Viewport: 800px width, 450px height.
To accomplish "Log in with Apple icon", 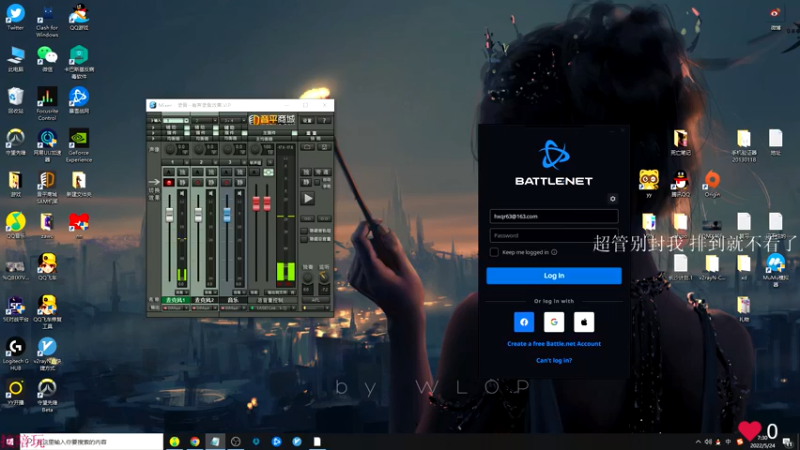I will pyautogui.click(x=584, y=322).
